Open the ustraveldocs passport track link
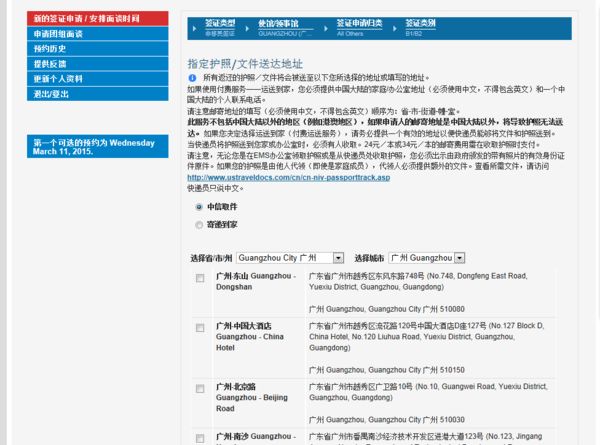Screen dimensions: 600x445 pos(268,177)
